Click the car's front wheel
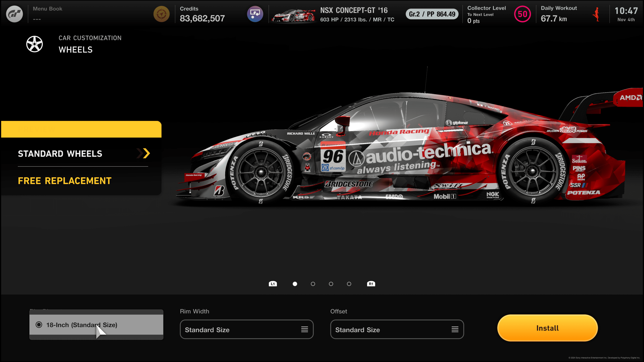 click(261, 172)
